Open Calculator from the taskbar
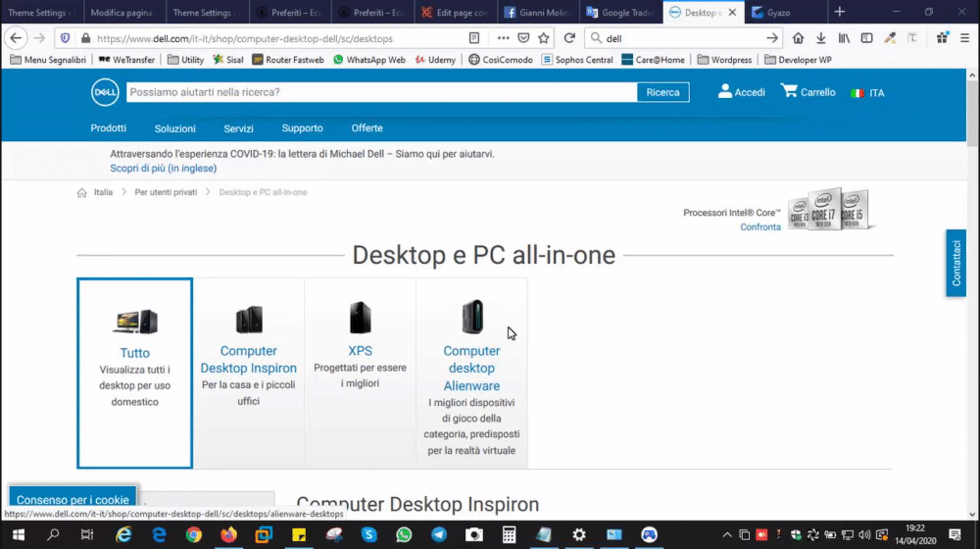The image size is (980, 549). click(509, 534)
